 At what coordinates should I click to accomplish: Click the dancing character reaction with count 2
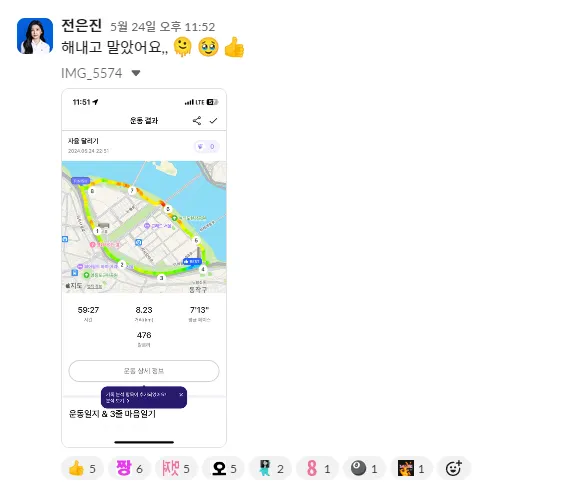[270, 469]
